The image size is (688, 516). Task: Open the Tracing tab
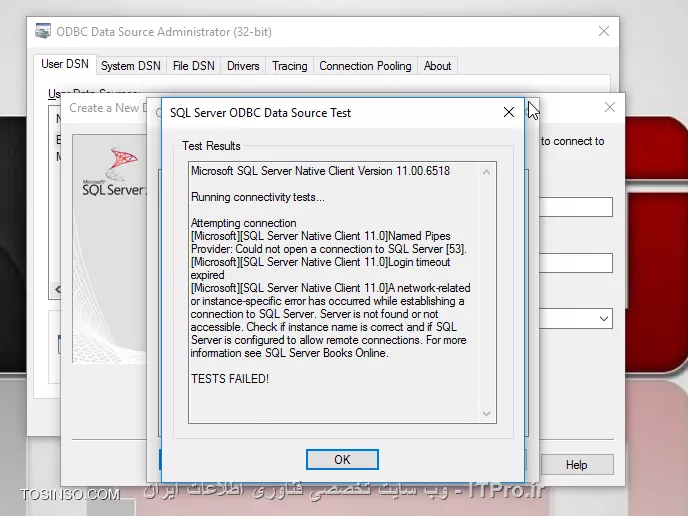pyautogui.click(x=290, y=66)
